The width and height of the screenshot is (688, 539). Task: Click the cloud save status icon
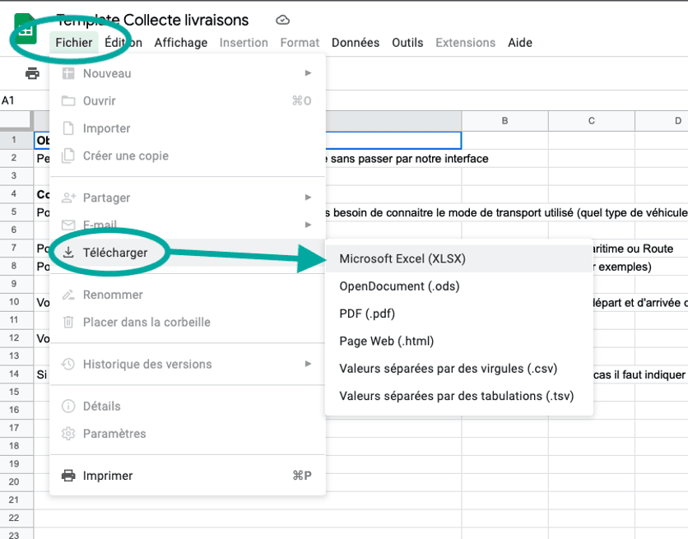283,20
